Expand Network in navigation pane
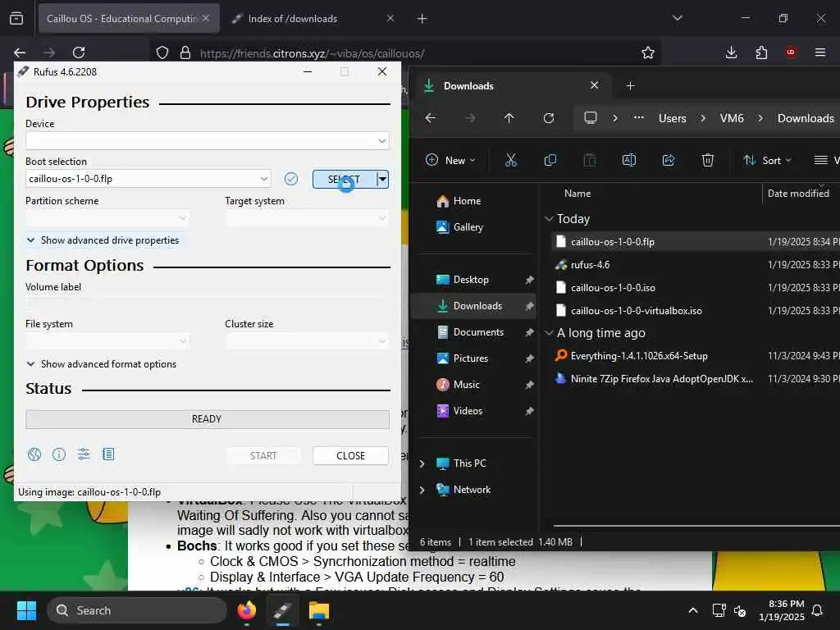The image size is (840, 630). (422, 490)
